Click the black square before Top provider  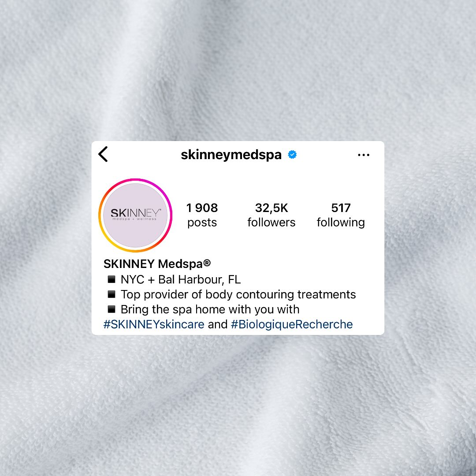coord(112,294)
